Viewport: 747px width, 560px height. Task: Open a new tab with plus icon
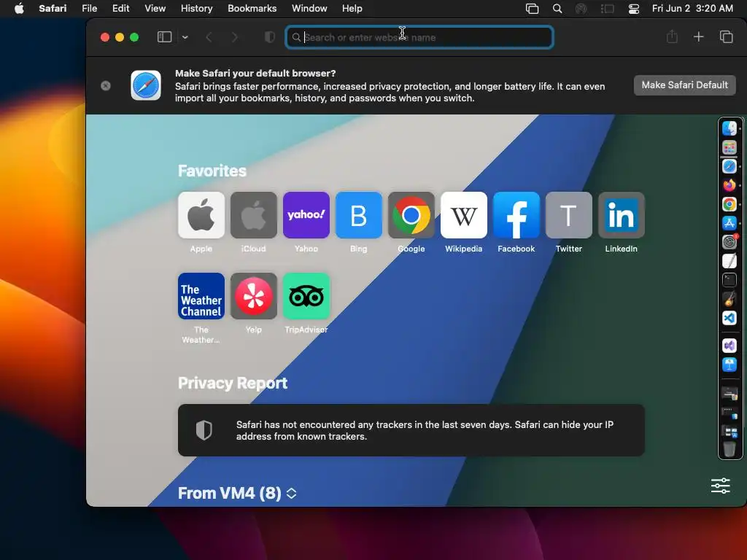click(x=698, y=36)
